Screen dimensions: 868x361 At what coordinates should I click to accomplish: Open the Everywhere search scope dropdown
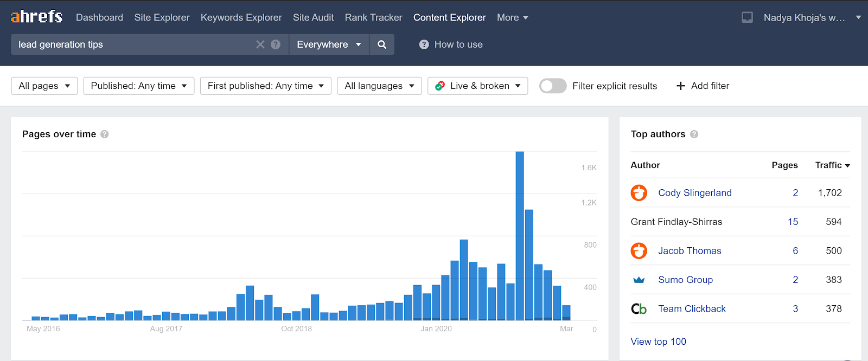[x=329, y=44]
